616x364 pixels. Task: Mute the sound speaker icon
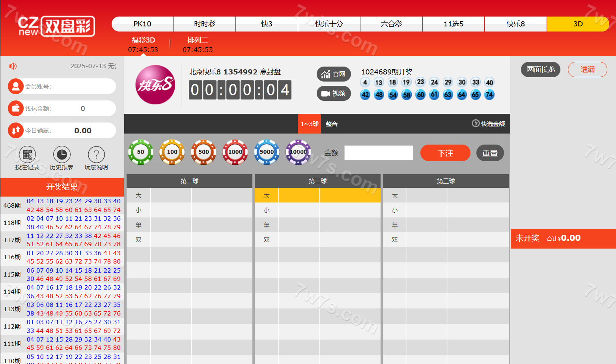(13, 66)
